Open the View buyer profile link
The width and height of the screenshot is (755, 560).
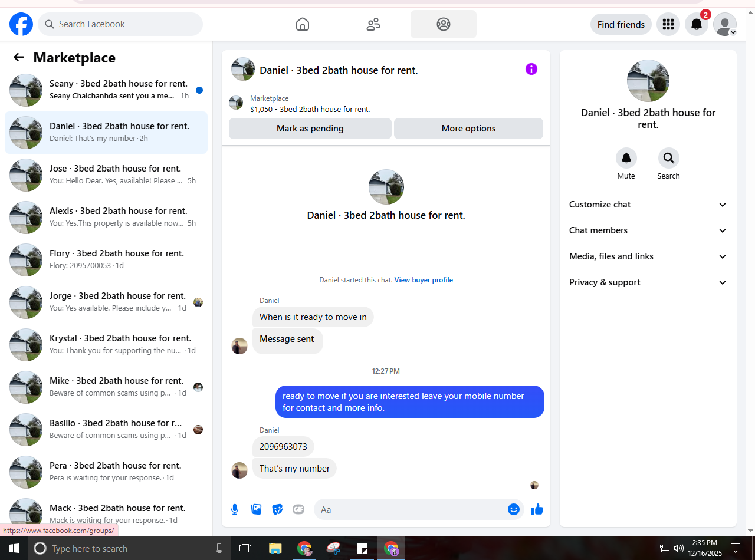pos(424,280)
